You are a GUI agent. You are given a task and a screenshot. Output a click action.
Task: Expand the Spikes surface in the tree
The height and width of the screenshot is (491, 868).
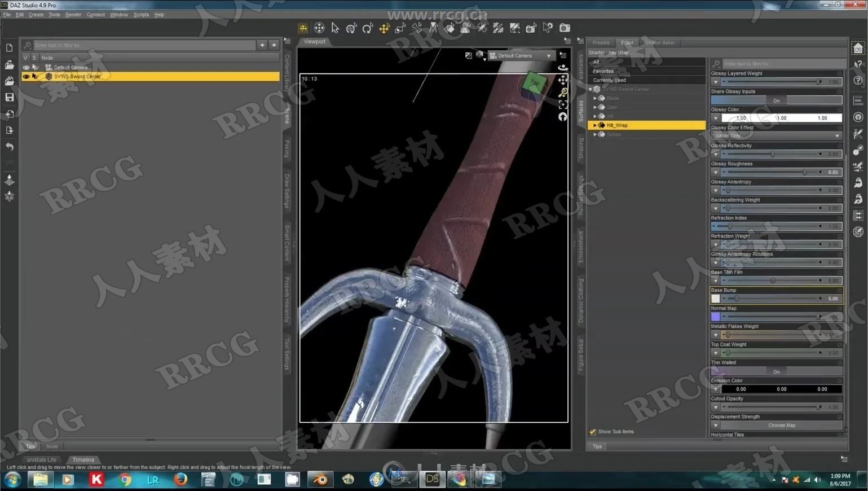pos(595,134)
